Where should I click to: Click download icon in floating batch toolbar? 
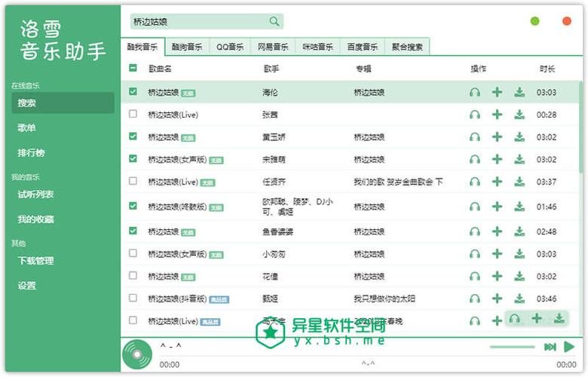pos(559,318)
